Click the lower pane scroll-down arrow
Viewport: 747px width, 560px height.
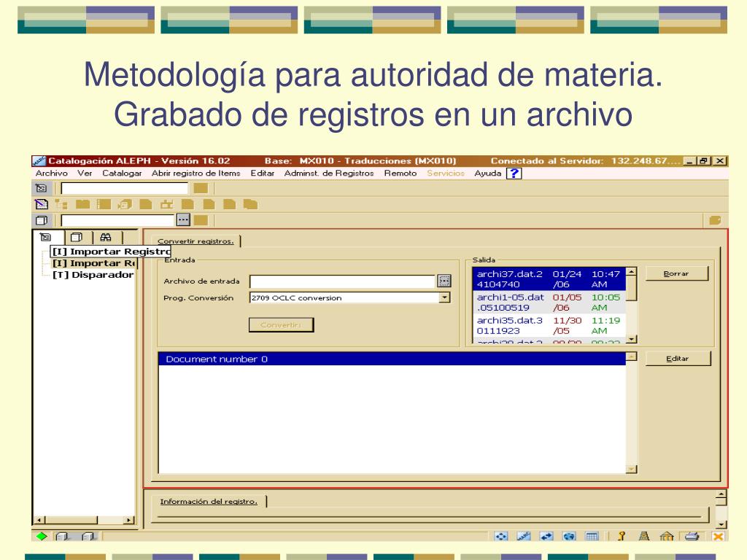point(721,524)
